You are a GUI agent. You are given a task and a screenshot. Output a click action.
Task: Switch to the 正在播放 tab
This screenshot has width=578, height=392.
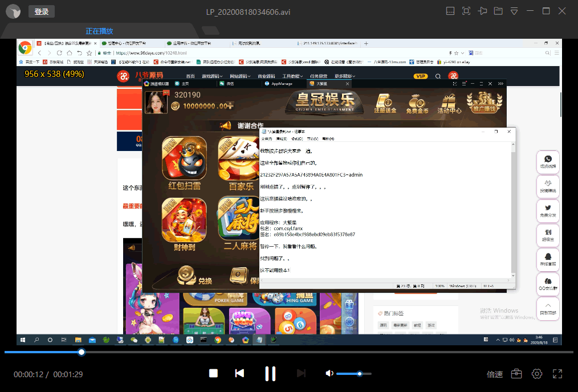click(x=99, y=31)
